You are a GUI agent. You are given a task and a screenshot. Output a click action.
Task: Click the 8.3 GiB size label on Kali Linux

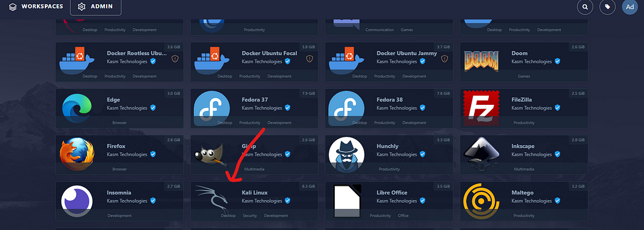click(309, 186)
